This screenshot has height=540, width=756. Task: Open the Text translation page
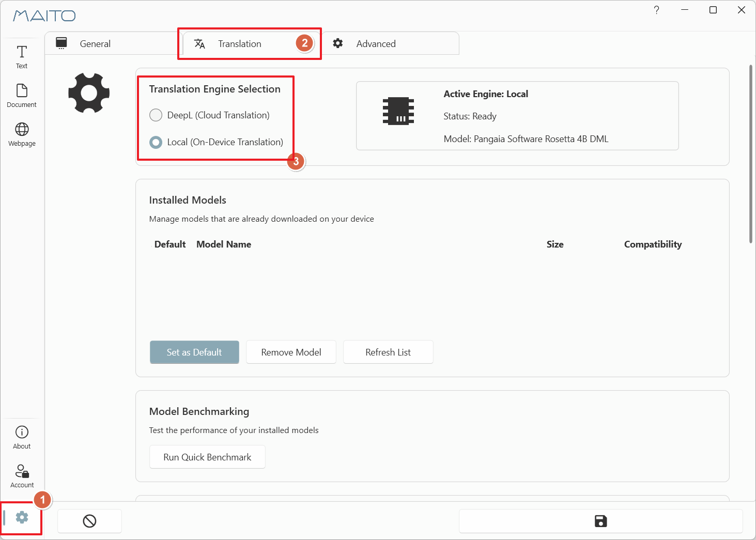tap(22, 57)
